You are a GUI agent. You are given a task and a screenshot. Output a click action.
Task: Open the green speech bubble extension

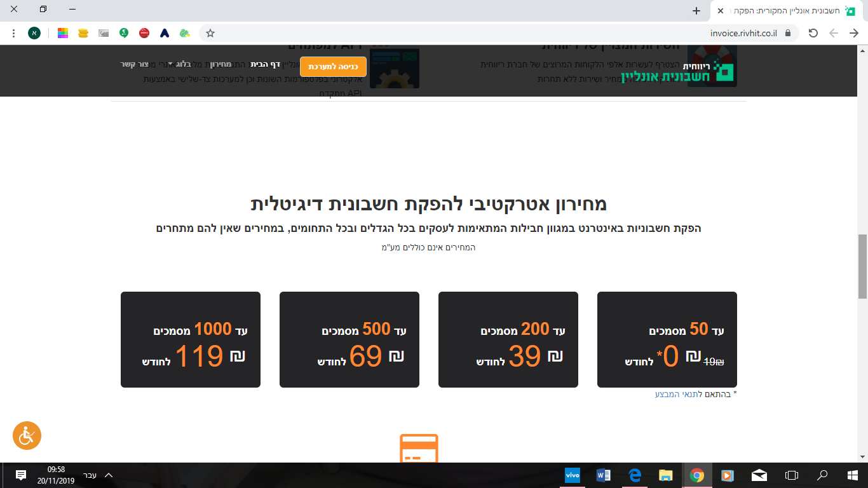point(124,33)
